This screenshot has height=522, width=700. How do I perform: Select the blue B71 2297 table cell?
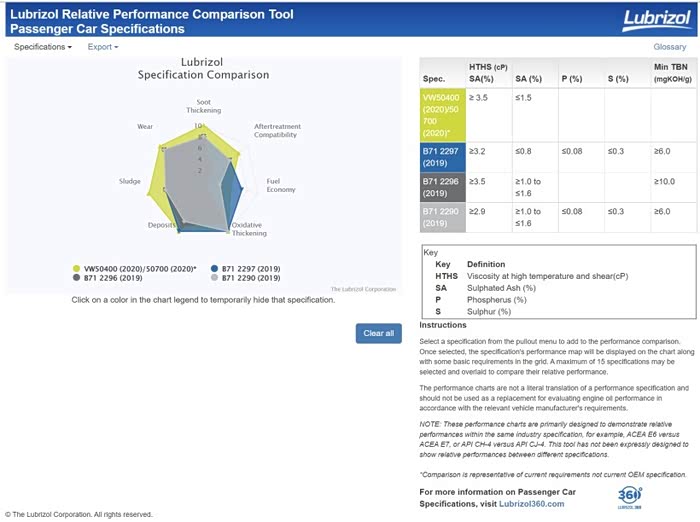point(441,156)
